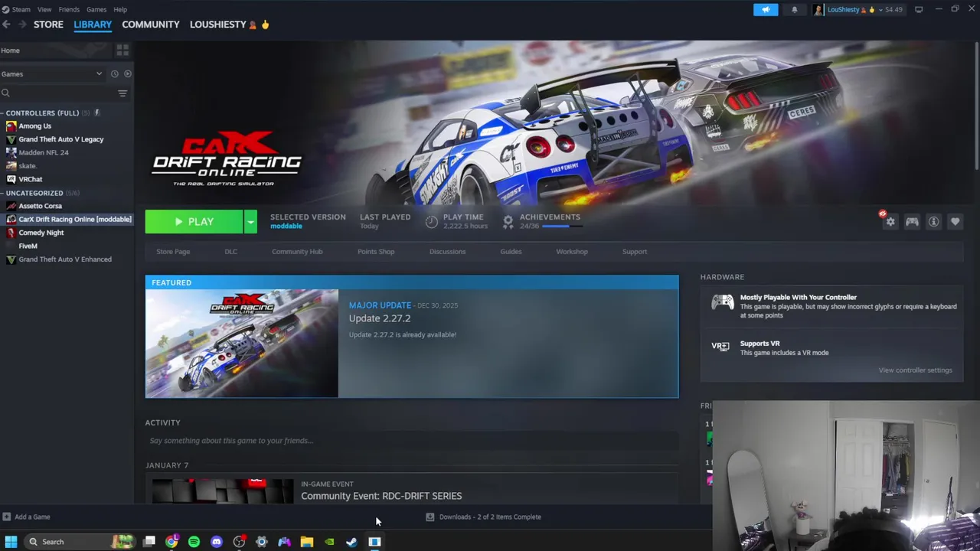Collapse the Controllers (Full) category
The width and height of the screenshot is (980, 551).
point(3,113)
